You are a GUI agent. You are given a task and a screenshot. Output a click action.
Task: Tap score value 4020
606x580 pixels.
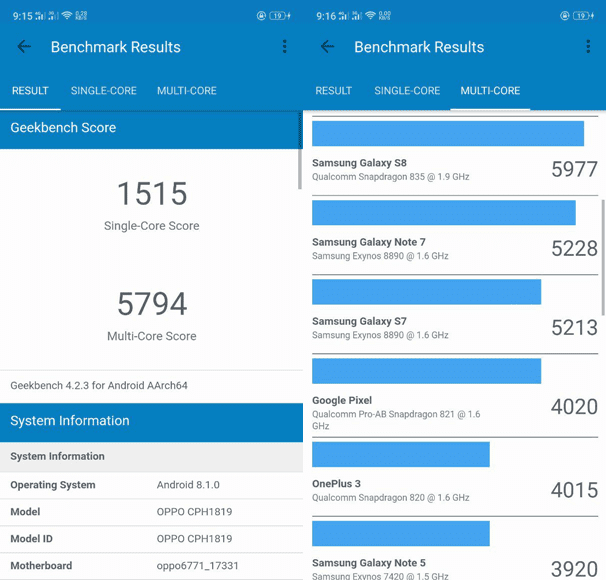[x=574, y=407]
